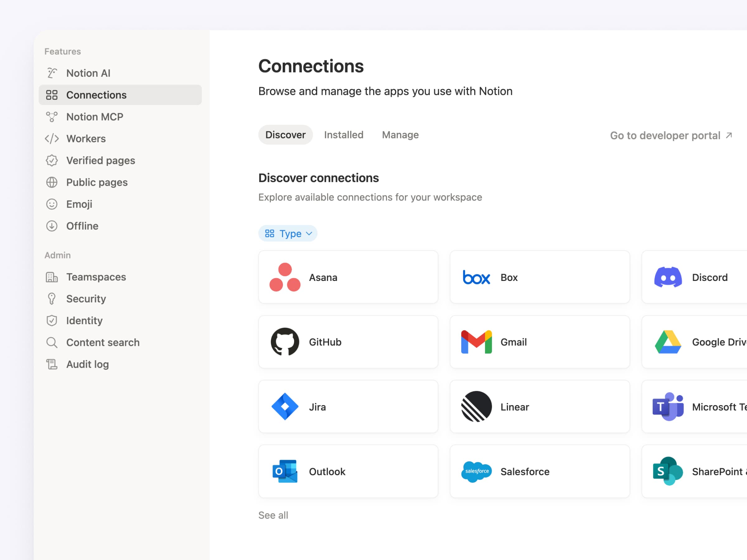This screenshot has width=747, height=560.
Task: Open the Salesforce connection card name
Action: pyautogui.click(x=525, y=472)
